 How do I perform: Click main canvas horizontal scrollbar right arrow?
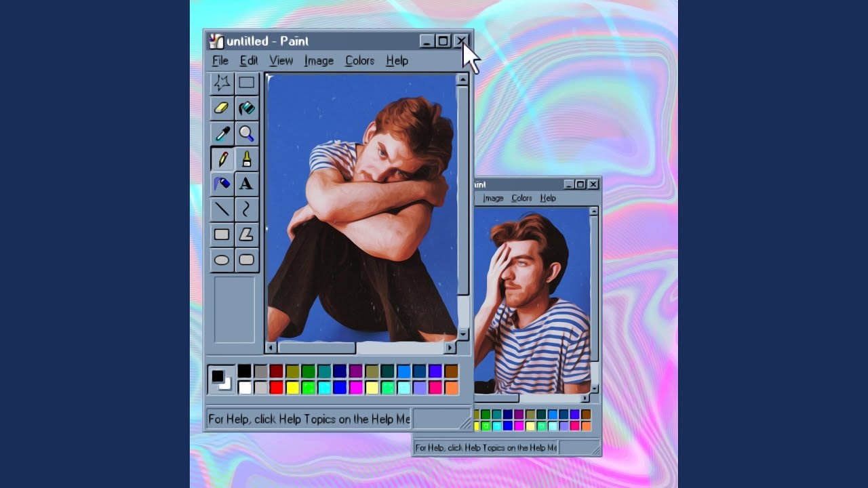(x=450, y=348)
